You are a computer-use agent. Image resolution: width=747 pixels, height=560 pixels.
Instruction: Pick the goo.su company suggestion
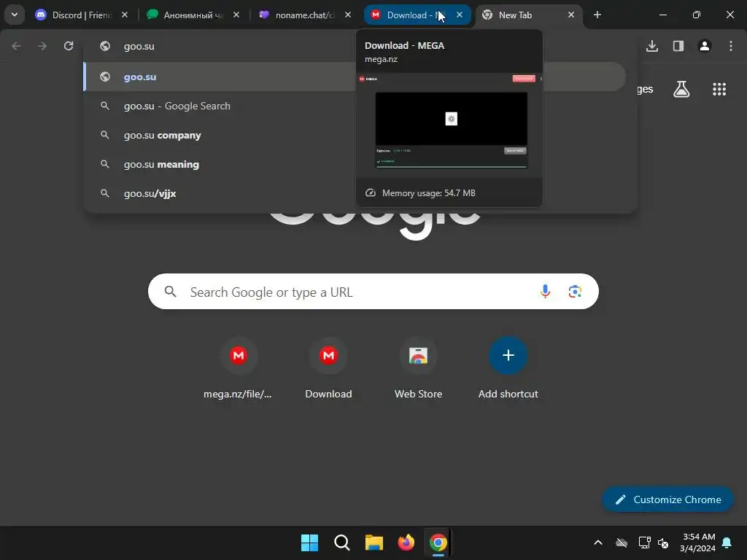point(219,135)
